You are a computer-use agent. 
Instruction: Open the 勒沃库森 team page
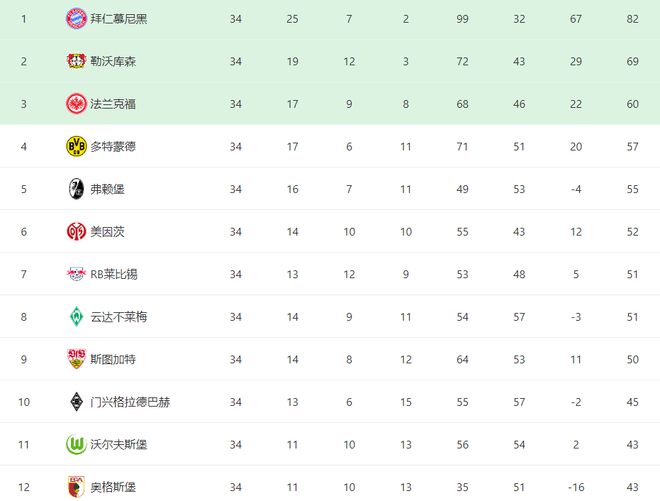coord(112,62)
